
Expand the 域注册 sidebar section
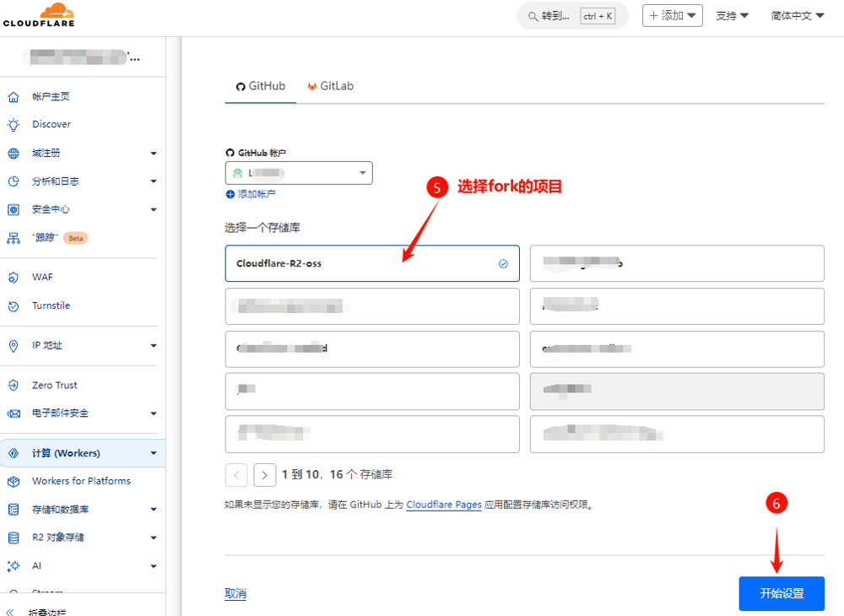pyautogui.click(x=153, y=154)
